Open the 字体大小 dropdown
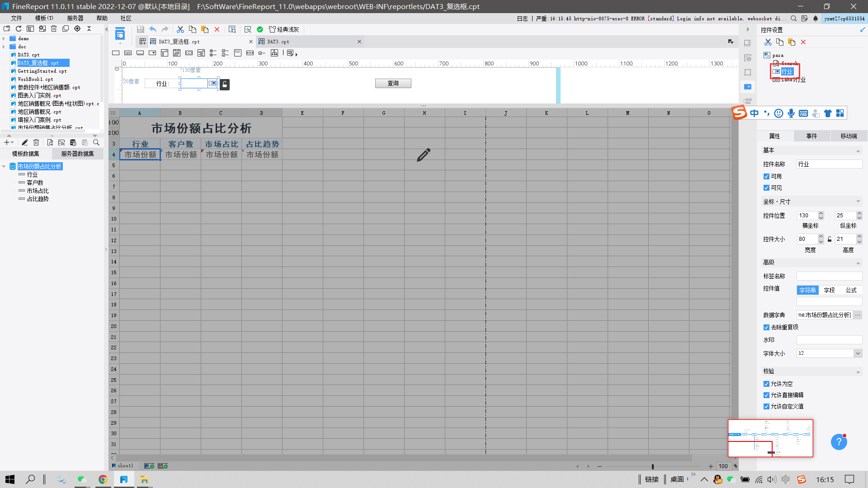Image resolution: width=868 pixels, height=488 pixels. click(x=858, y=353)
